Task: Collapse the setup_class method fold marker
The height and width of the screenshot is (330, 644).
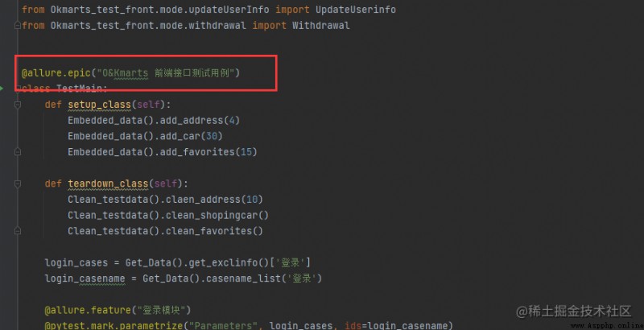Action: coord(18,105)
